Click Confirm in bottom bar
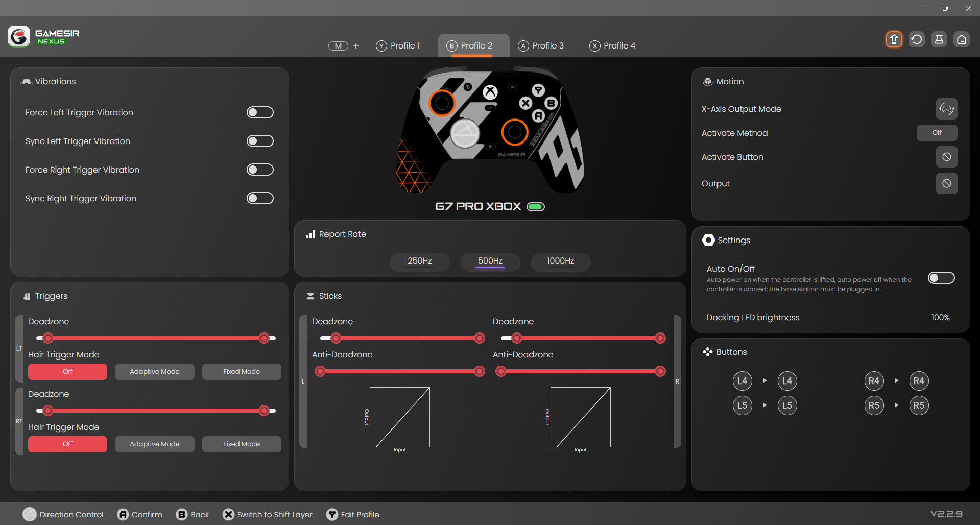 (140, 514)
